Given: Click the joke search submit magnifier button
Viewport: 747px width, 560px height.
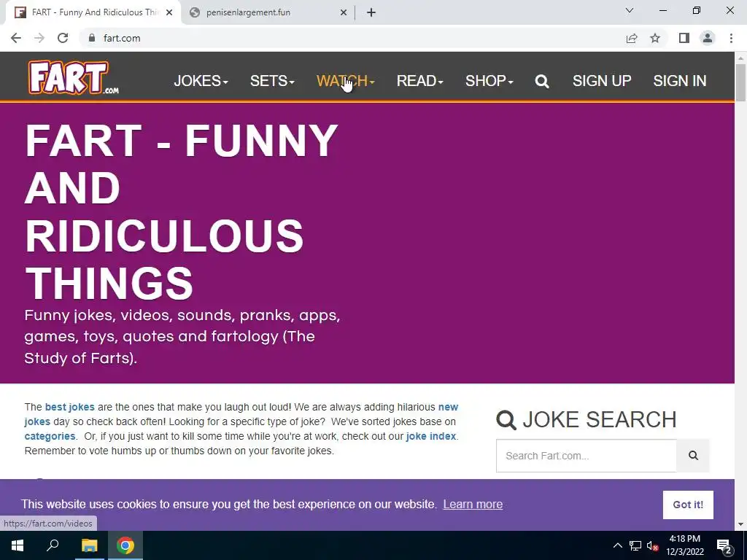Looking at the screenshot, I should pyautogui.click(x=693, y=456).
